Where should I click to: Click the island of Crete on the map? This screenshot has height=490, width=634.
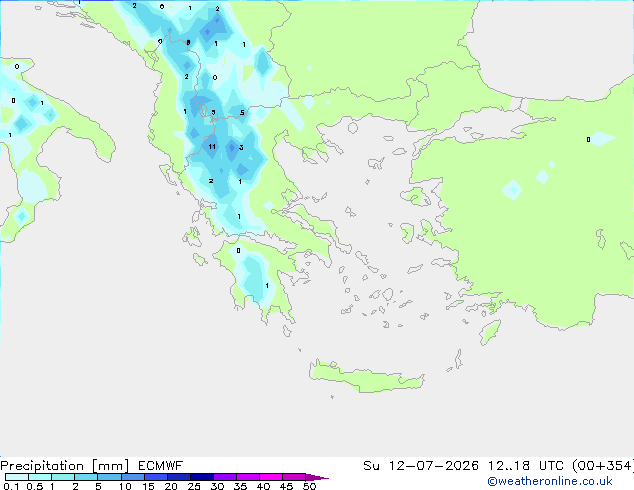(366, 377)
